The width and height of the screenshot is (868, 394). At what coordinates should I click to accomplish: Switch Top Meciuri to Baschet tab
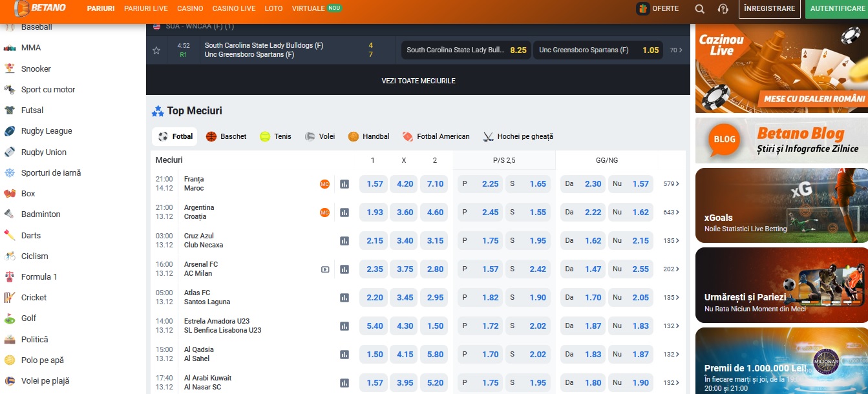pyautogui.click(x=226, y=136)
